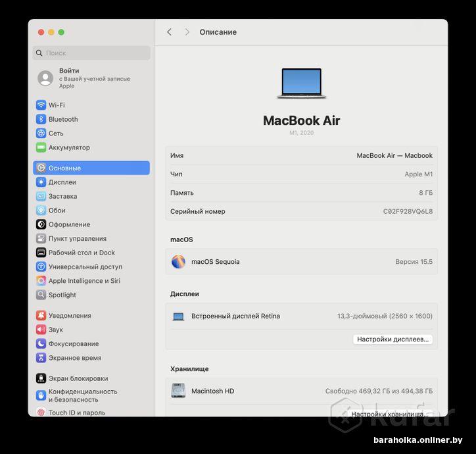This screenshot has height=454, width=476.
Task: Click the Описание title in toolbar
Action: pyautogui.click(x=218, y=32)
